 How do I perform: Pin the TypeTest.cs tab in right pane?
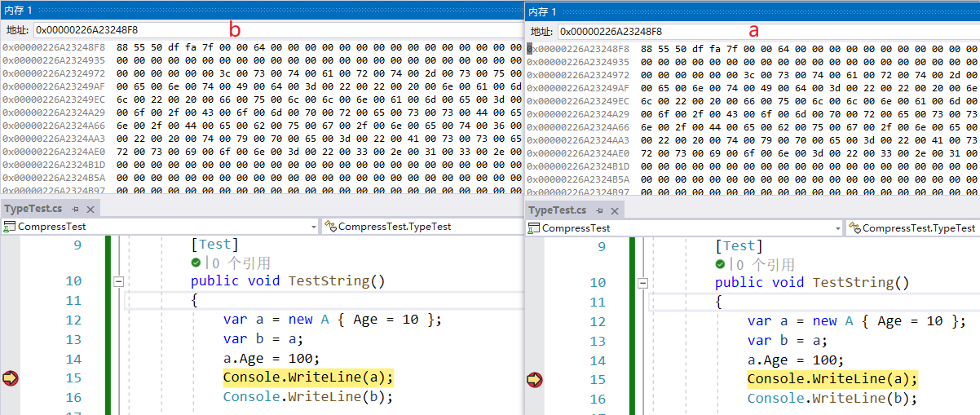599,210
